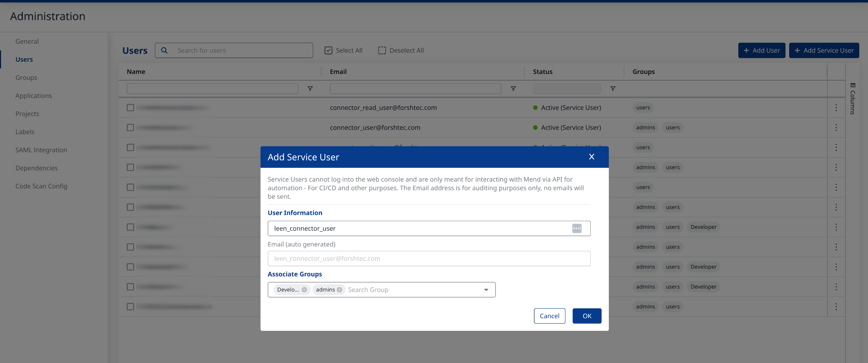Open row menu for connector_user@forshtec.com
This screenshot has height=363, width=868.
(x=836, y=127)
